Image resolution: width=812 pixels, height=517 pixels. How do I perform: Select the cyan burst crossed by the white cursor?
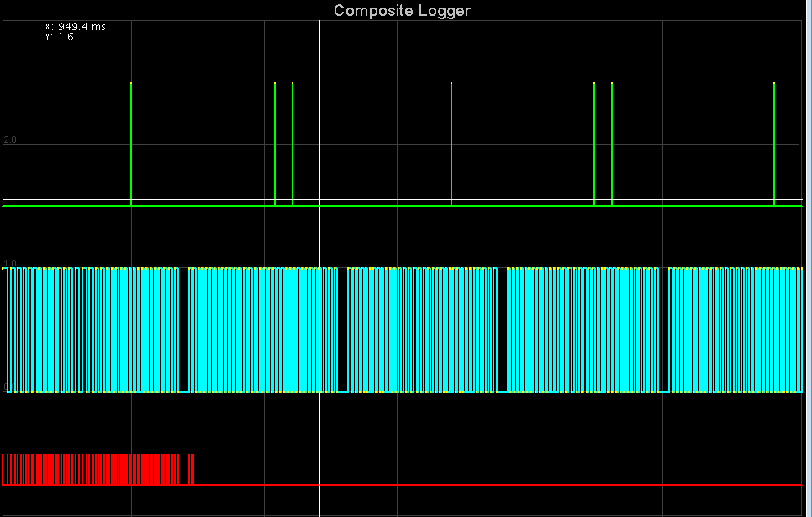point(263,330)
